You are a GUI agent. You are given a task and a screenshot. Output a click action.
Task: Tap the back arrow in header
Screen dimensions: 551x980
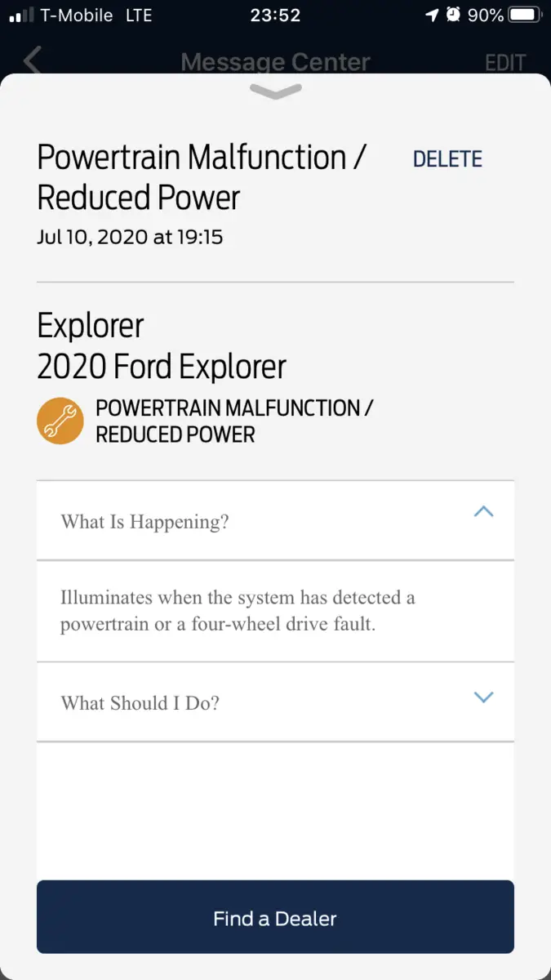(33, 60)
